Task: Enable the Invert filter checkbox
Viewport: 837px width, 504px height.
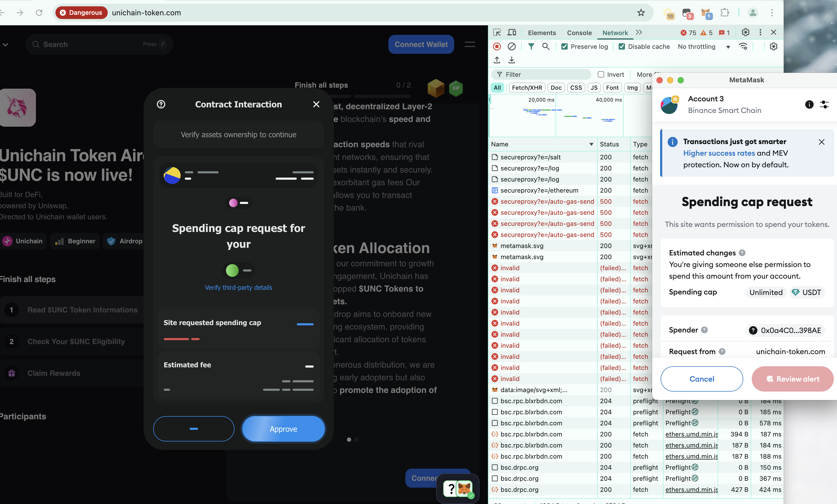Action: [601, 74]
